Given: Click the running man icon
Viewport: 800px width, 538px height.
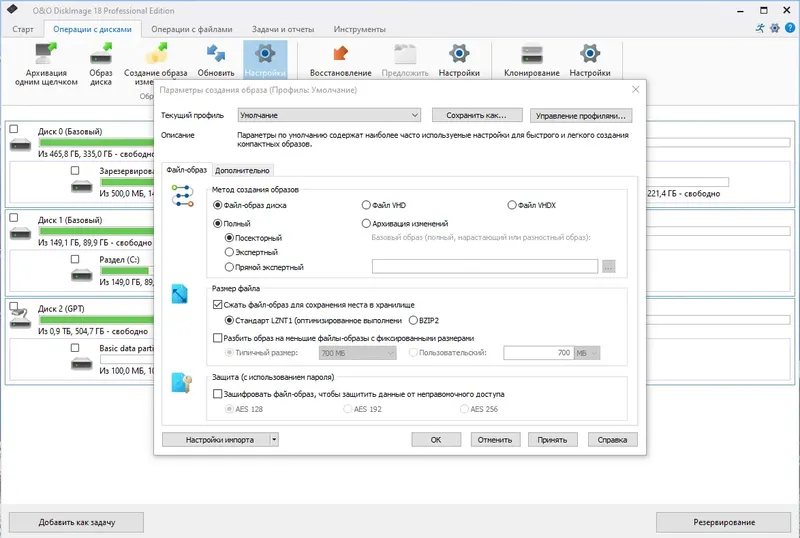Looking at the screenshot, I should coord(760,28).
